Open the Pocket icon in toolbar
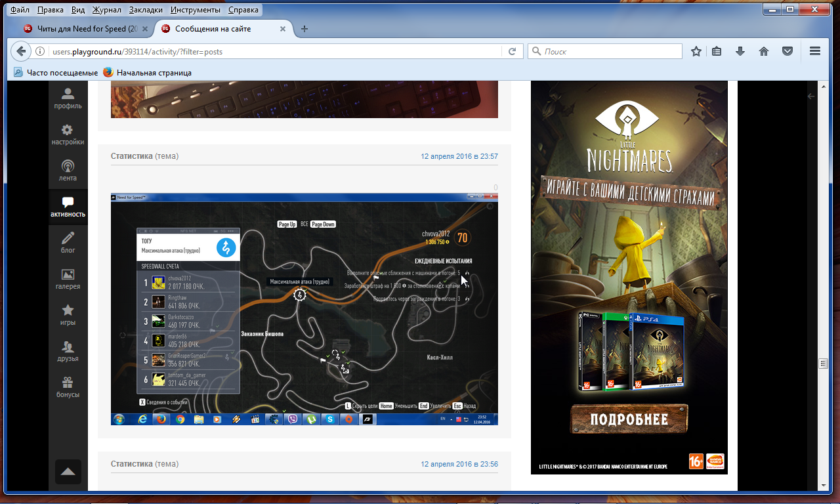840x504 pixels. [x=787, y=51]
